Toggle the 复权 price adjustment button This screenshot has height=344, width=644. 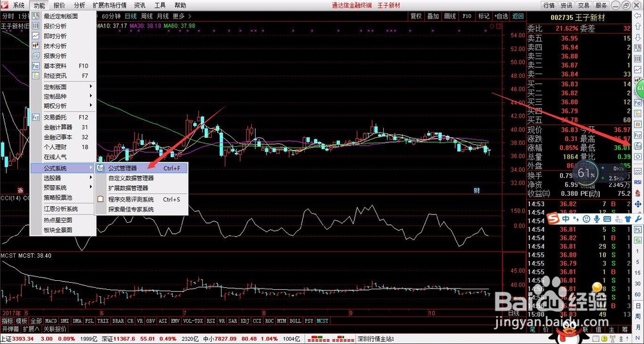click(x=415, y=16)
